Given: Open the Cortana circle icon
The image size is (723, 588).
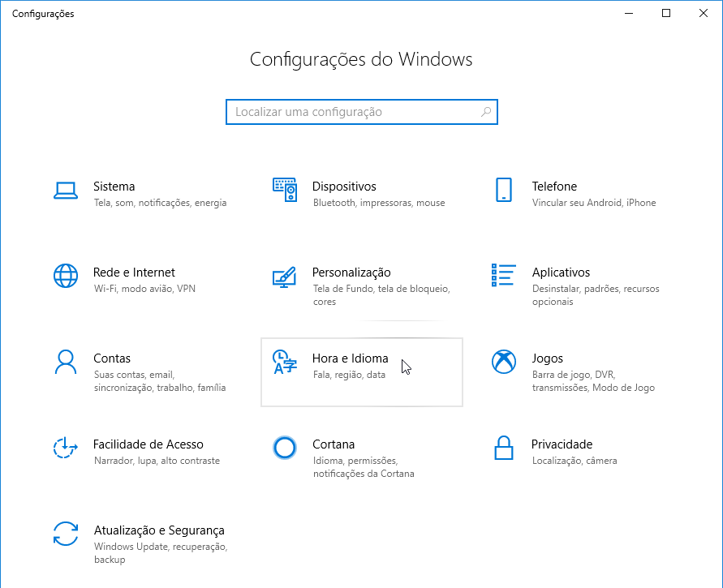Looking at the screenshot, I should click(x=285, y=448).
